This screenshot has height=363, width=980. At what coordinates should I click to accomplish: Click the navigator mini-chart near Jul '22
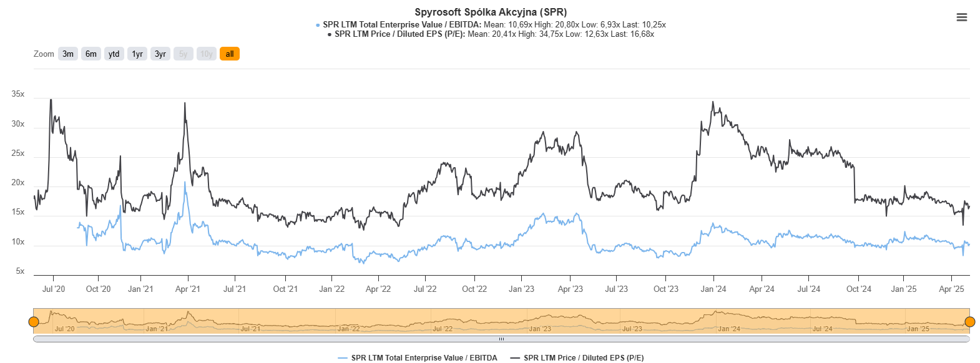coord(443,329)
